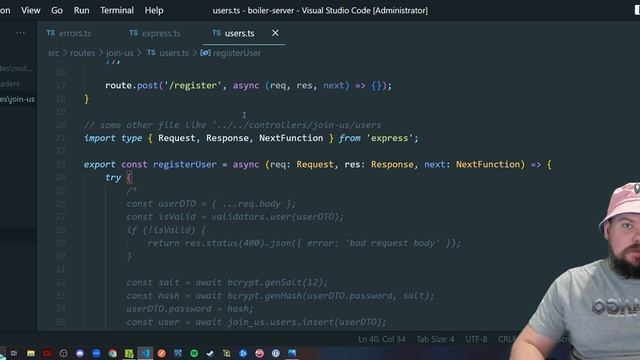640x360 pixels.
Task: Open 1Password from the taskbar
Action: 276,353
